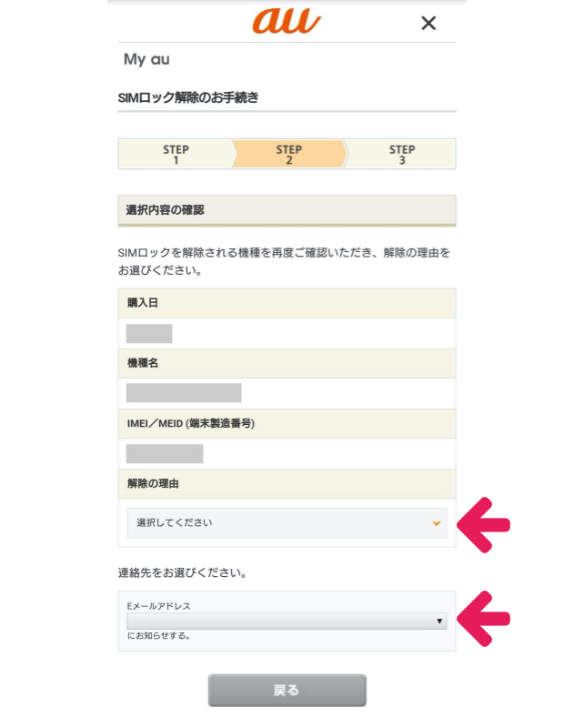Click the orange au logo
Image resolution: width=574 pixels, height=728 pixels.
(287, 22)
